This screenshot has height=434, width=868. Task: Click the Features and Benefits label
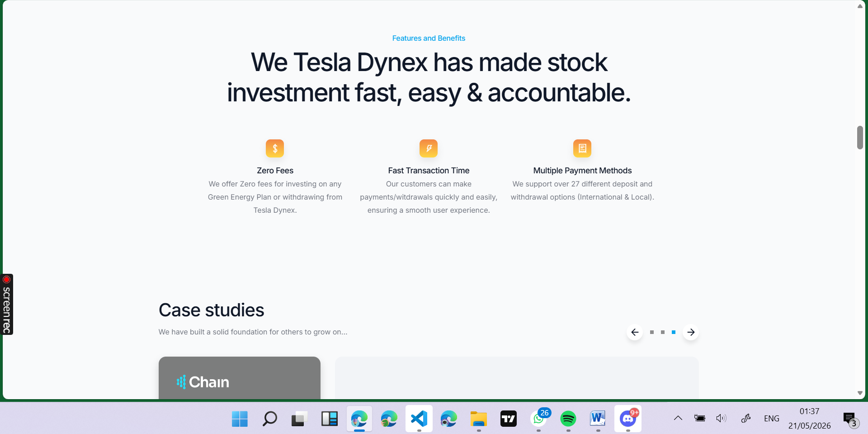429,38
